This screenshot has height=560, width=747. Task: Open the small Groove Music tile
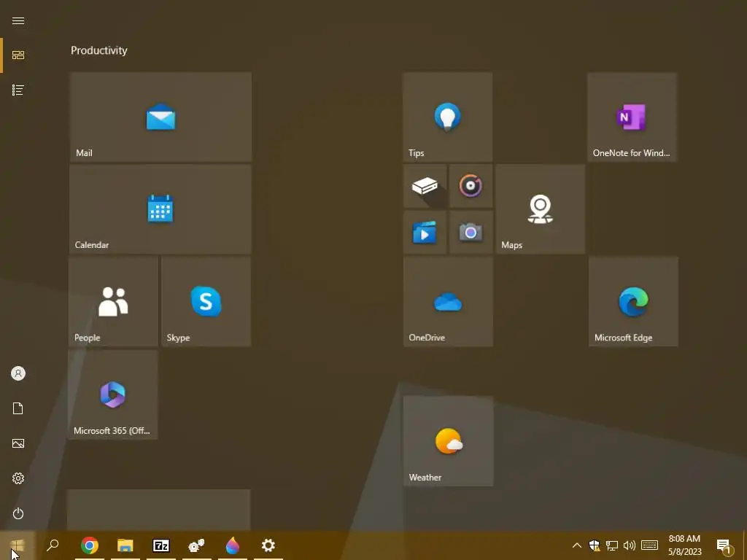tap(471, 186)
